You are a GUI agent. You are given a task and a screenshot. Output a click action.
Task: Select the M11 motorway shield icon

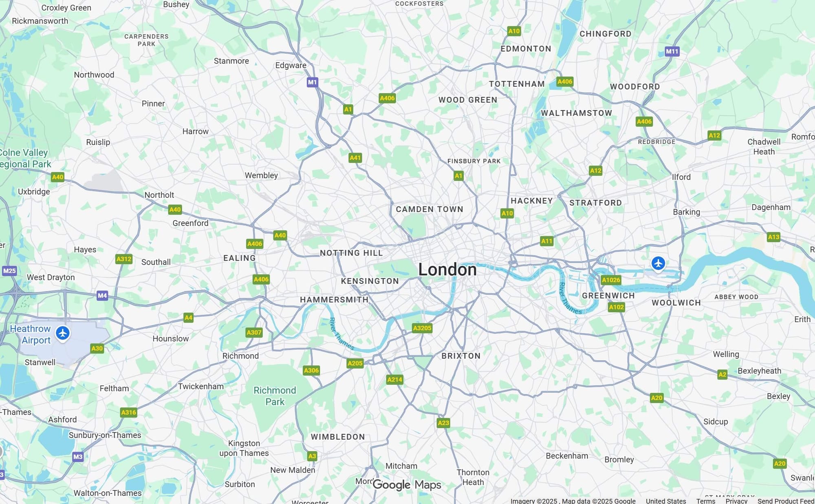pyautogui.click(x=672, y=51)
